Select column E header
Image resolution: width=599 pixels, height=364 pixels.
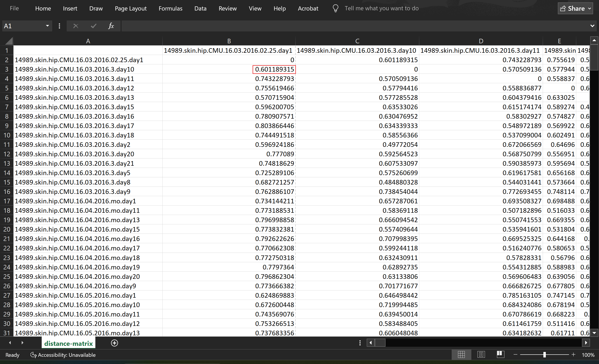click(x=559, y=41)
